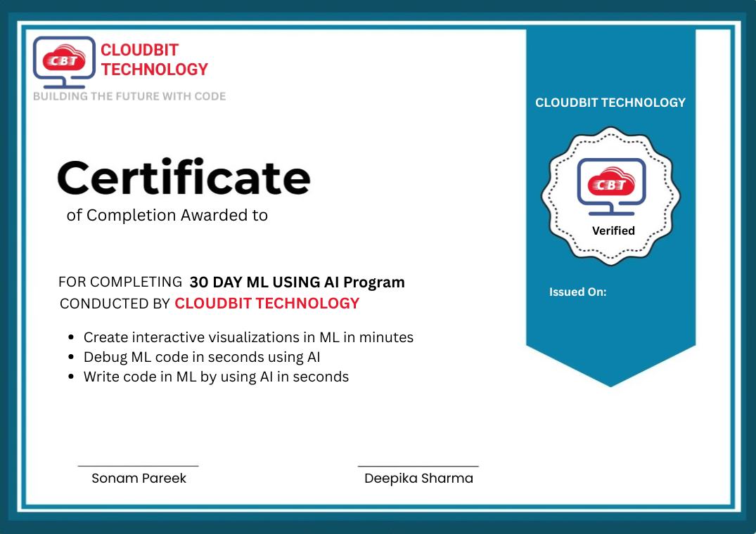Click the bullet point before 'Create interactive visualizations'
Image resolution: width=756 pixels, height=534 pixels.
pyautogui.click(x=71, y=338)
